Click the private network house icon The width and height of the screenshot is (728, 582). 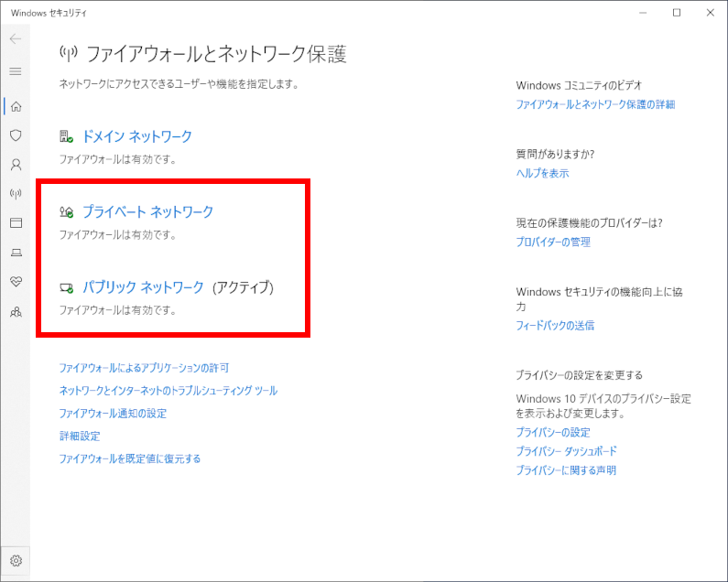[67, 212]
